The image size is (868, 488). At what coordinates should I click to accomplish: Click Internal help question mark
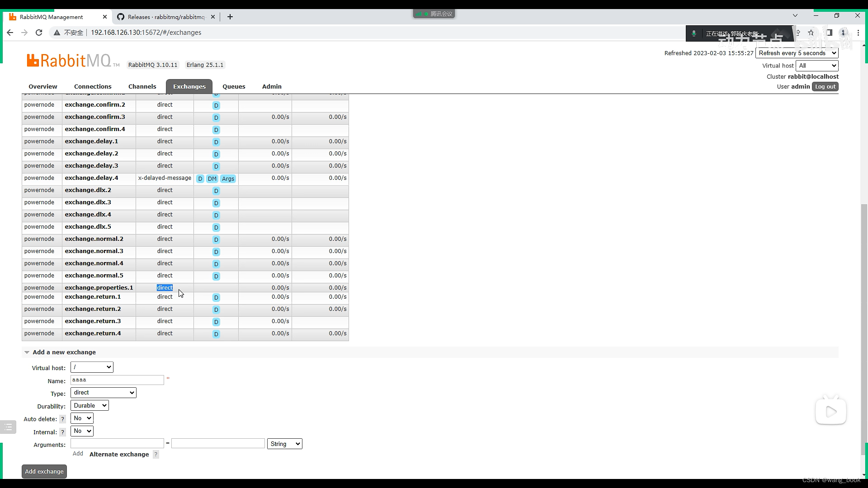(63, 432)
